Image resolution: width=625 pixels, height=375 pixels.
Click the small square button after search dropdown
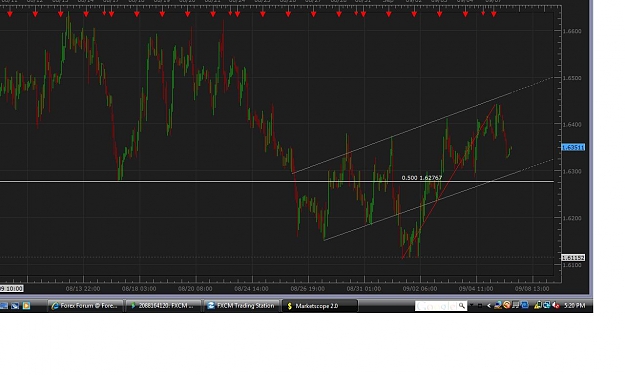pyautogui.click(x=480, y=306)
